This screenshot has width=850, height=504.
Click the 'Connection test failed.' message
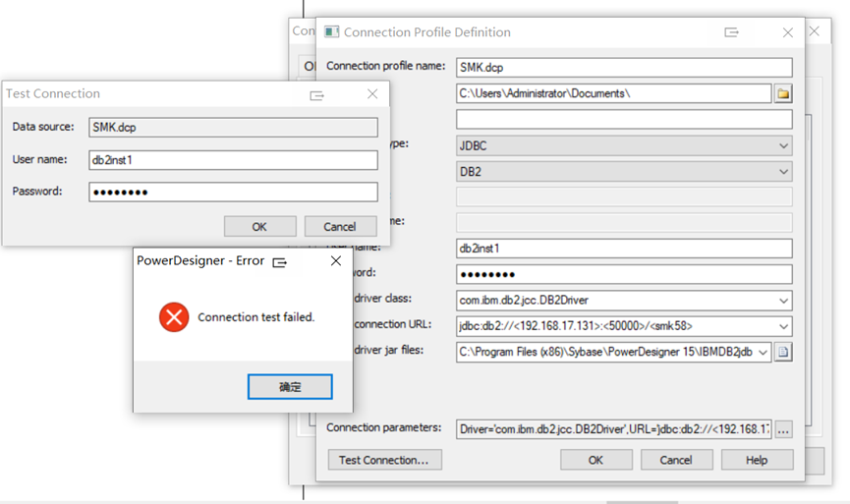pos(255,317)
